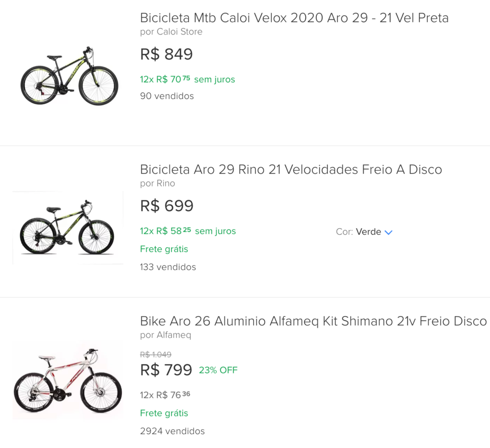Screen dimensions: 490x448
Task: Click Frete grátis on the Alfameq listing
Action: (x=164, y=413)
